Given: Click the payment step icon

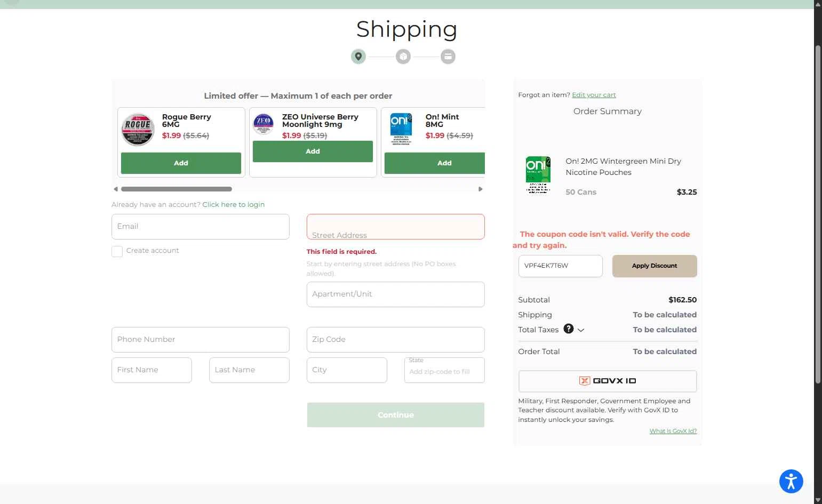Looking at the screenshot, I should (448, 57).
